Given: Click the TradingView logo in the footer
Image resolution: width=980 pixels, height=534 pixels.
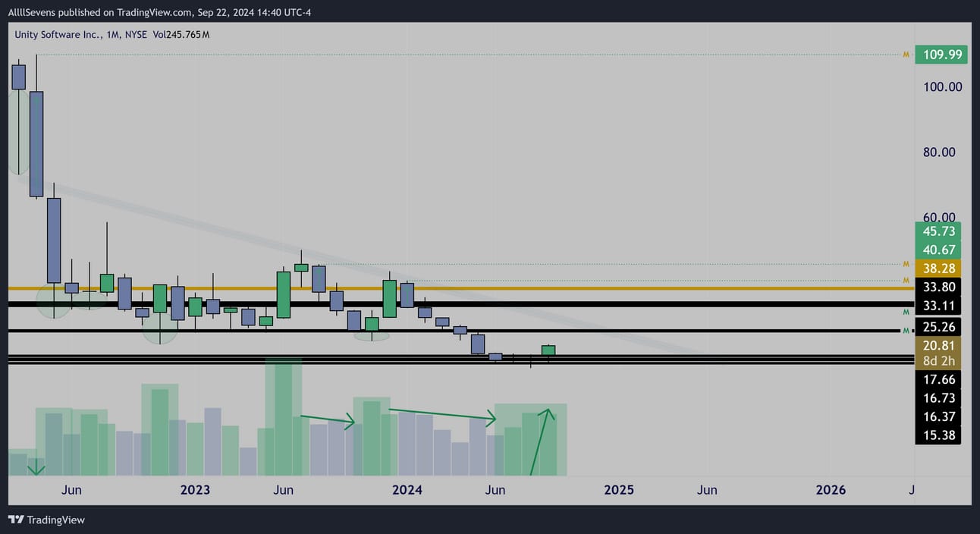Looking at the screenshot, I should [x=47, y=520].
